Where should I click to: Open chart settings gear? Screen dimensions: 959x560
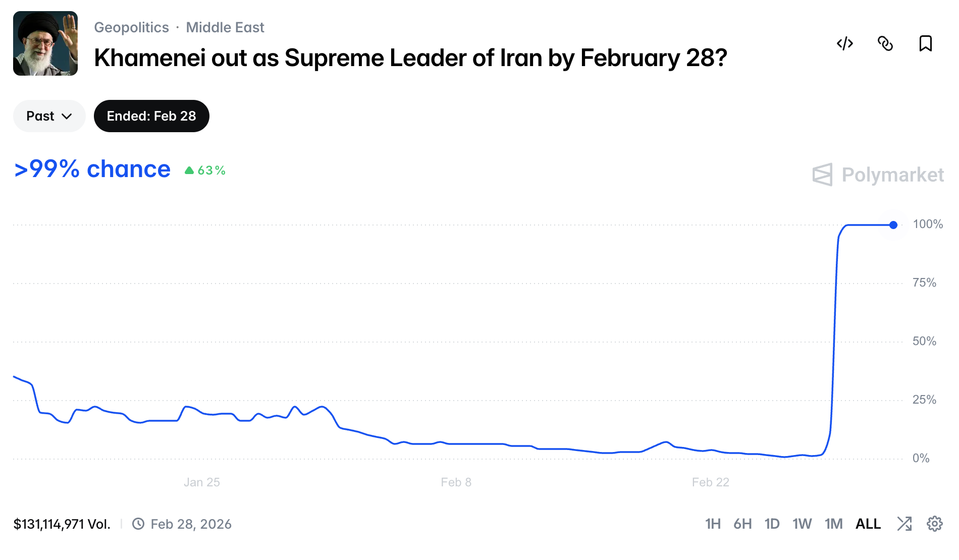pyautogui.click(x=934, y=524)
